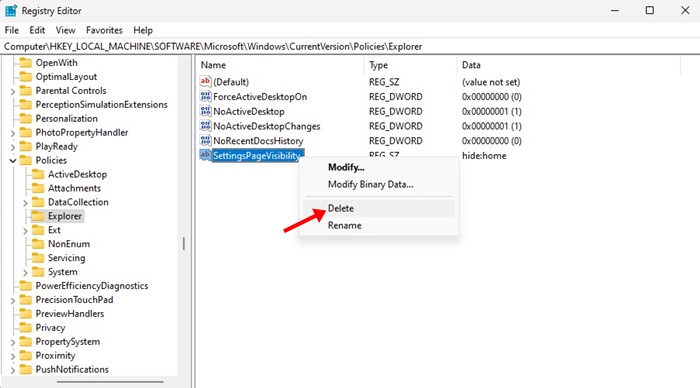
Task: Click the registry path address bar
Action: point(350,46)
